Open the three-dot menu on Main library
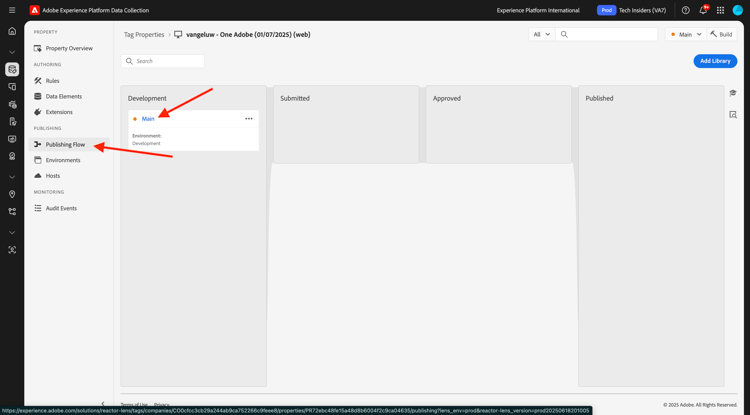This screenshot has width=750, height=415. [249, 119]
